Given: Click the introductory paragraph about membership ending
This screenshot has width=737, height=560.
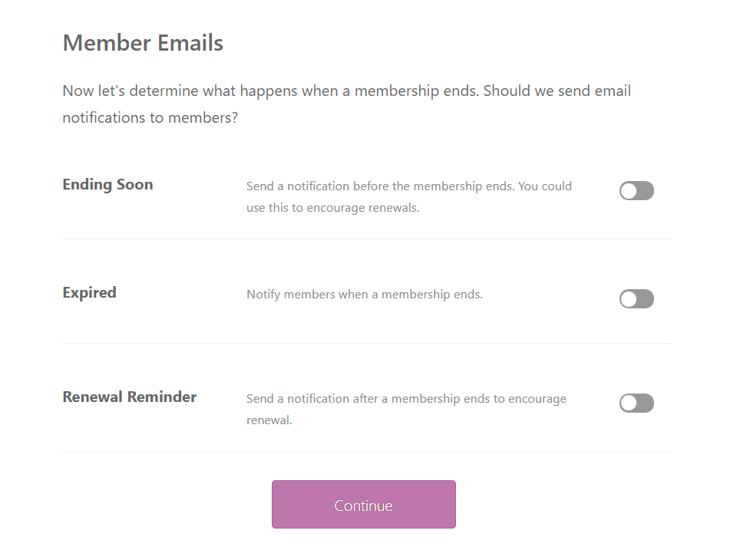Looking at the screenshot, I should coord(345,104).
